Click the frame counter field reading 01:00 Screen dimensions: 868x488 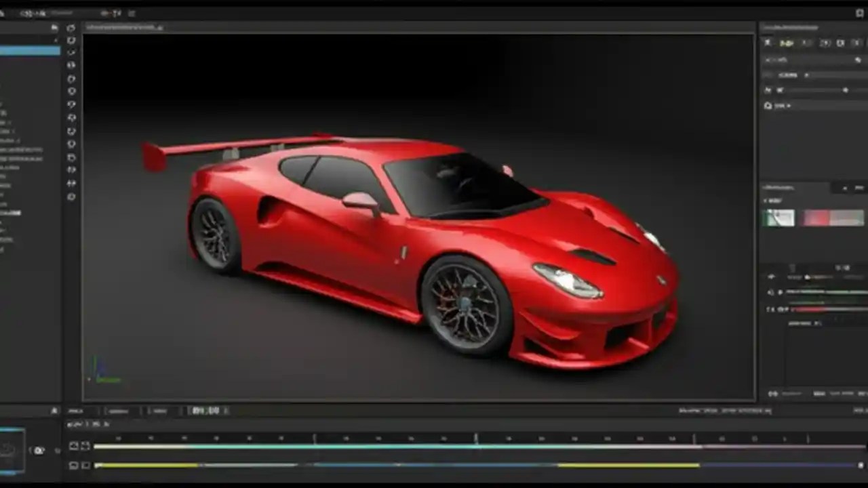(205, 411)
